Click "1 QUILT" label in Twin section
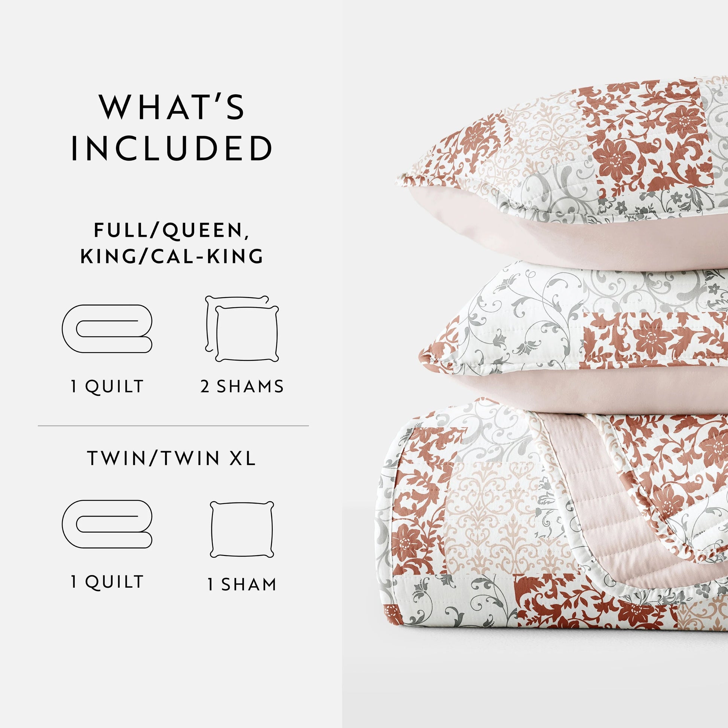The image size is (728, 728). (x=107, y=582)
